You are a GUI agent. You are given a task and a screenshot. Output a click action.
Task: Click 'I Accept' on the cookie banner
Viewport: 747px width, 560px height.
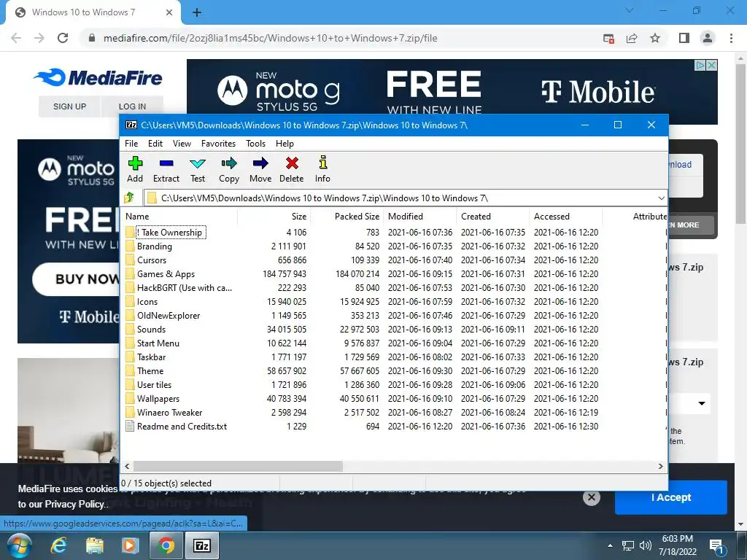tap(671, 497)
